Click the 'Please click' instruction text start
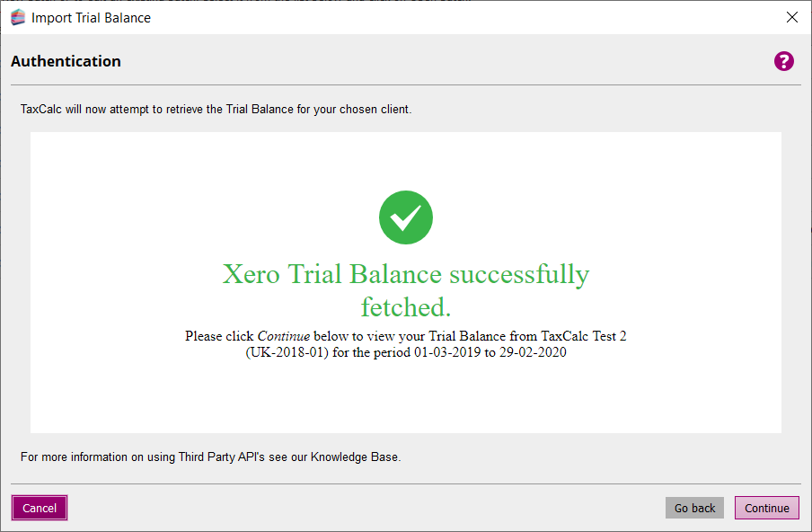 219,336
